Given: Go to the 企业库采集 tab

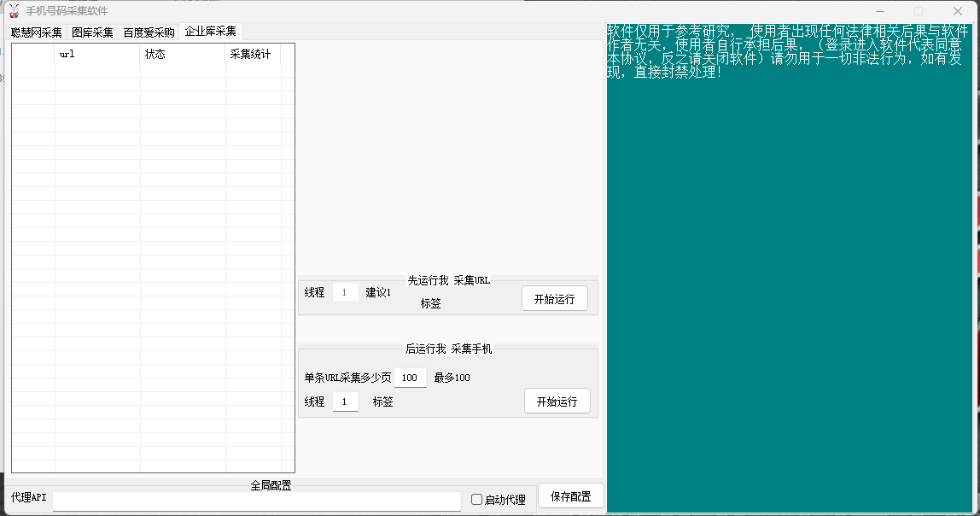Looking at the screenshot, I should [210, 32].
